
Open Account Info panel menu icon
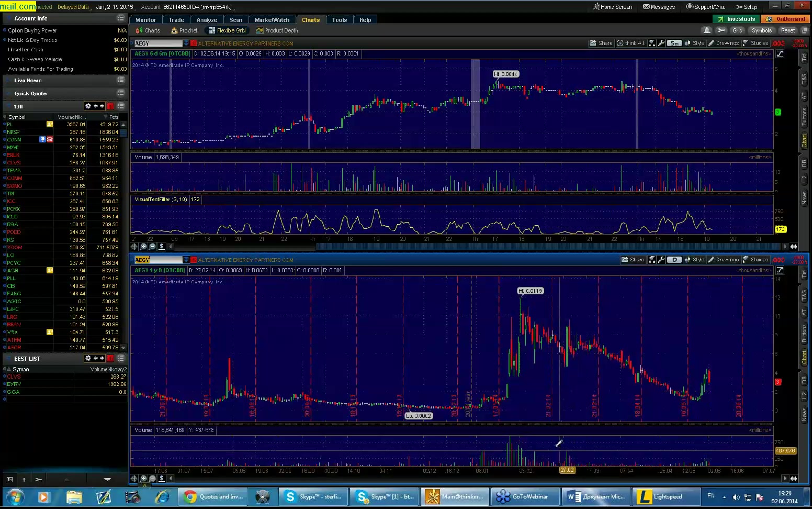tap(121, 18)
